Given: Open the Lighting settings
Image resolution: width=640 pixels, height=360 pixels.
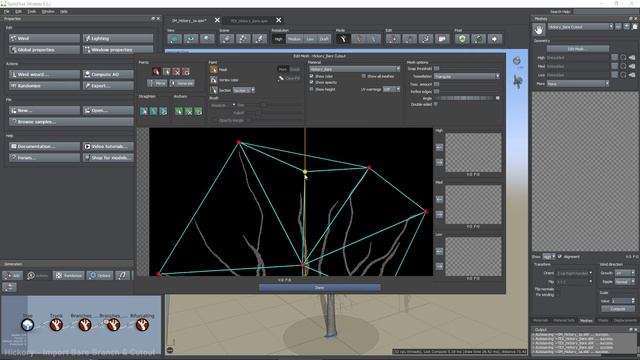Looking at the screenshot, I should click(118, 38).
